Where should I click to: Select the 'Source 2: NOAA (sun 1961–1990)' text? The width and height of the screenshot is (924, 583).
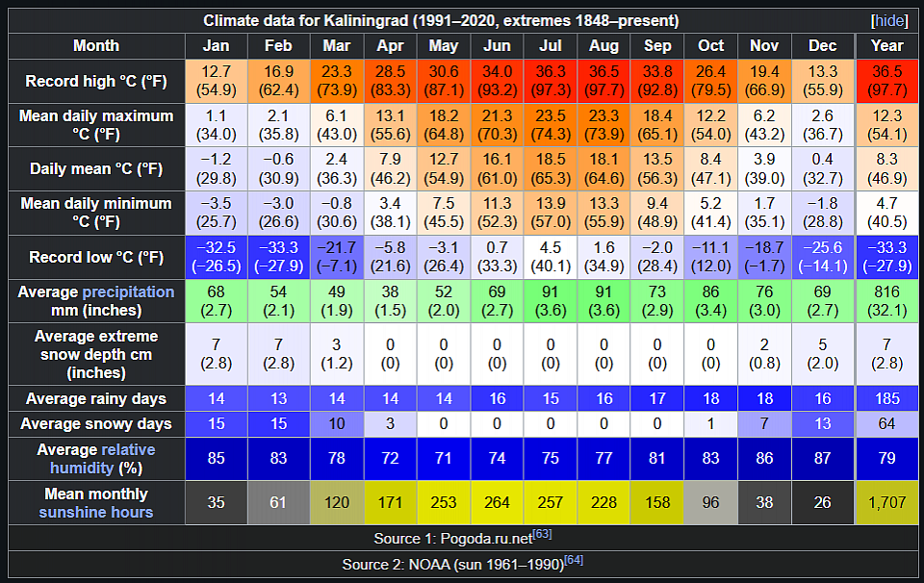click(x=453, y=565)
